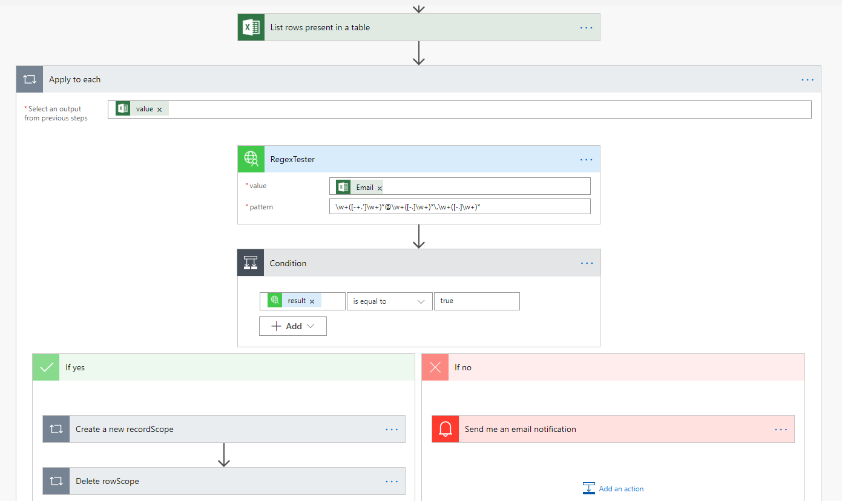Open the Apply to each ellipsis menu
The width and height of the screenshot is (842, 504).
pos(807,79)
